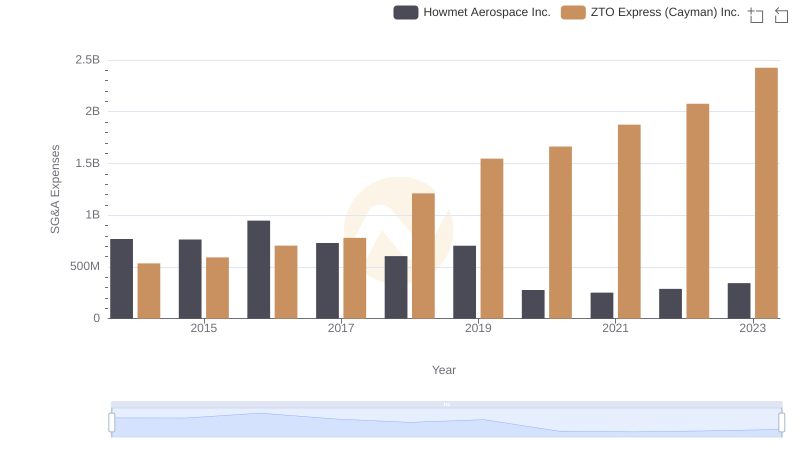Viewport: 800px width, 461px height.
Task: Click the 1B y-axis label
Action: tap(92, 215)
